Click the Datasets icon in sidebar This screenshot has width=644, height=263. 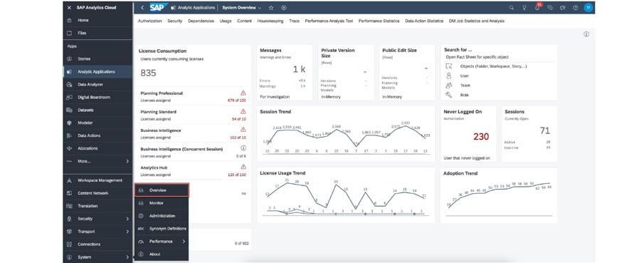click(x=69, y=110)
